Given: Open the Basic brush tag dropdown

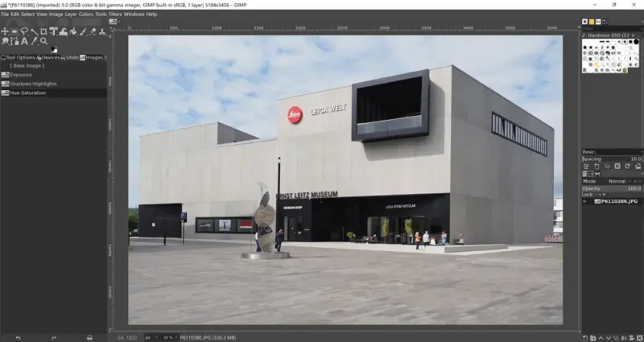Looking at the screenshot, I should pos(612,151).
